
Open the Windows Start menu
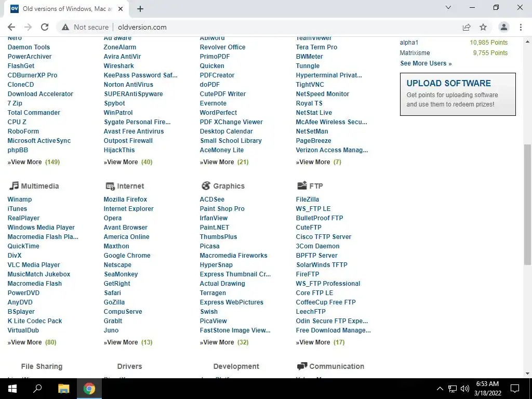tap(12, 389)
